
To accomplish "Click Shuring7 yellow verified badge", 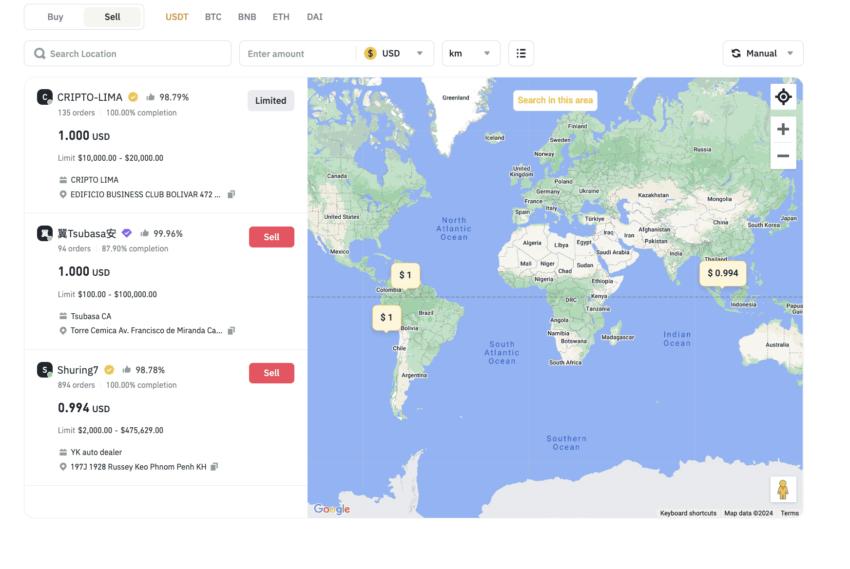I will (109, 370).
